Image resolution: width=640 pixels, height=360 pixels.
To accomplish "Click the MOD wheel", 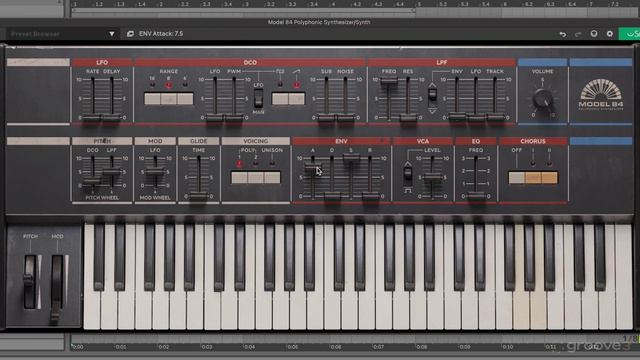I will click(x=56, y=288).
